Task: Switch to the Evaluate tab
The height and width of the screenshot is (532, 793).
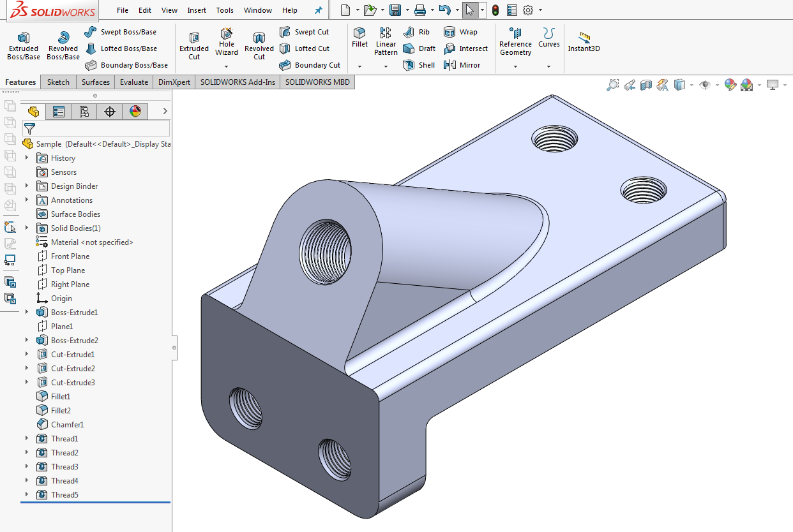Action: [x=134, y=82]
